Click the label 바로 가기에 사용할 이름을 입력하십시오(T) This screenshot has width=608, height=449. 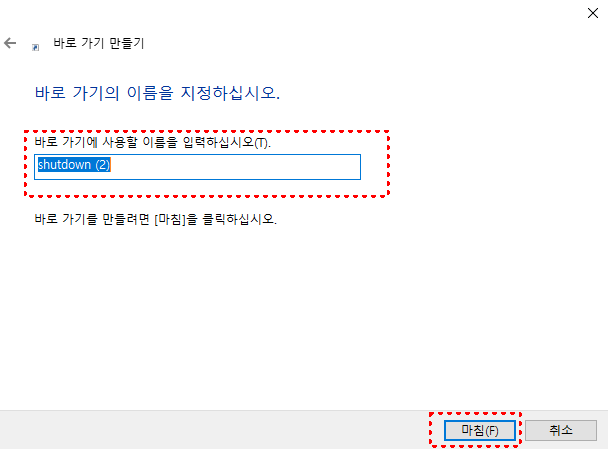pyautogui.click(x=152, y=142)
